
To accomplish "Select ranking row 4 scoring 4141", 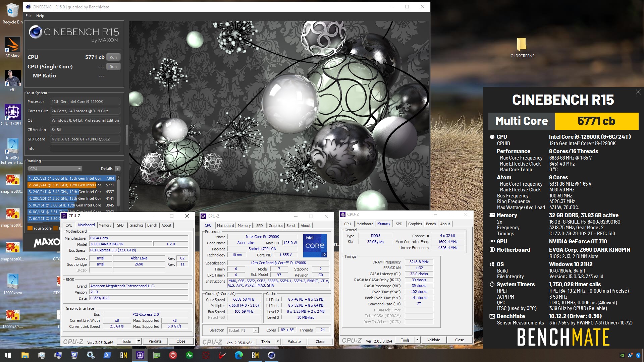I will 71,198.
